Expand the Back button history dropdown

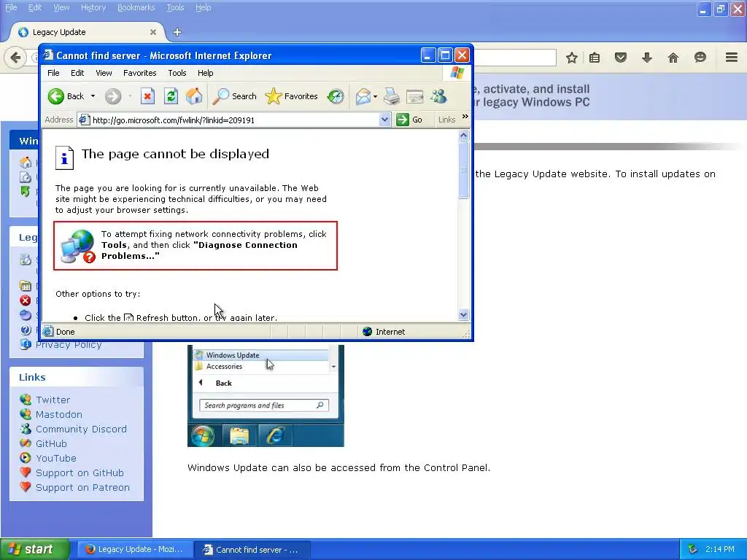coord(93,96)
